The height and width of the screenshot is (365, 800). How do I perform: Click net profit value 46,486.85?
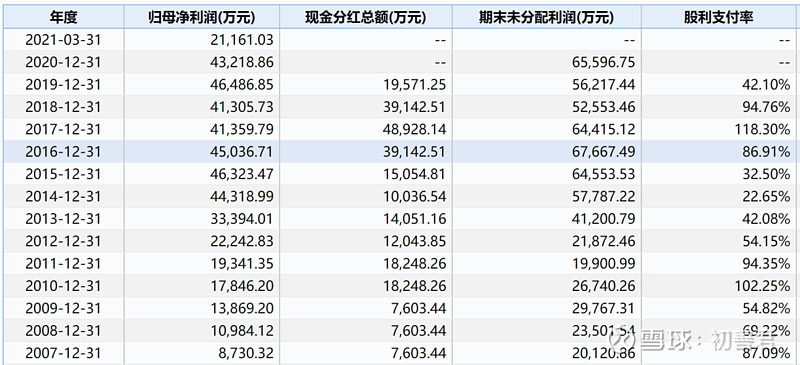tap(242, 85)
